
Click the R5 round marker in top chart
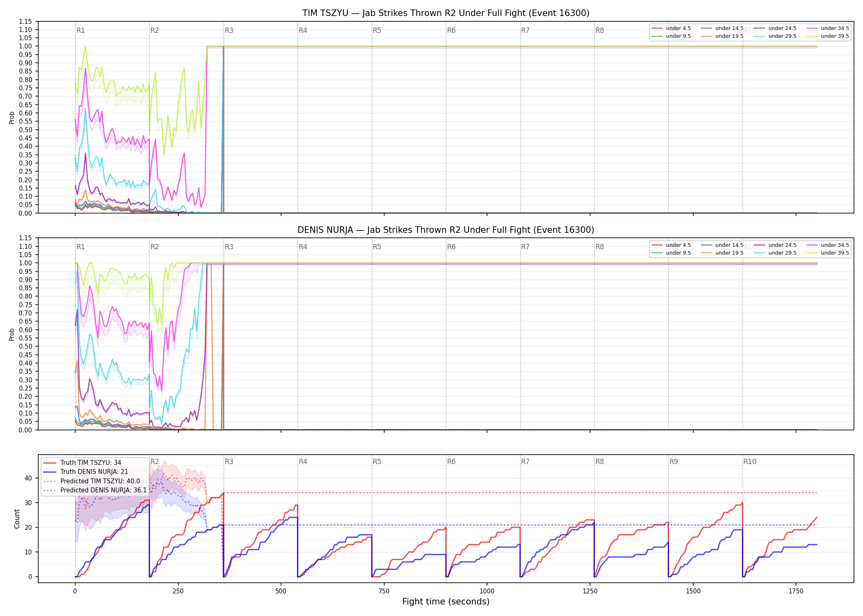tap(377, 30)
